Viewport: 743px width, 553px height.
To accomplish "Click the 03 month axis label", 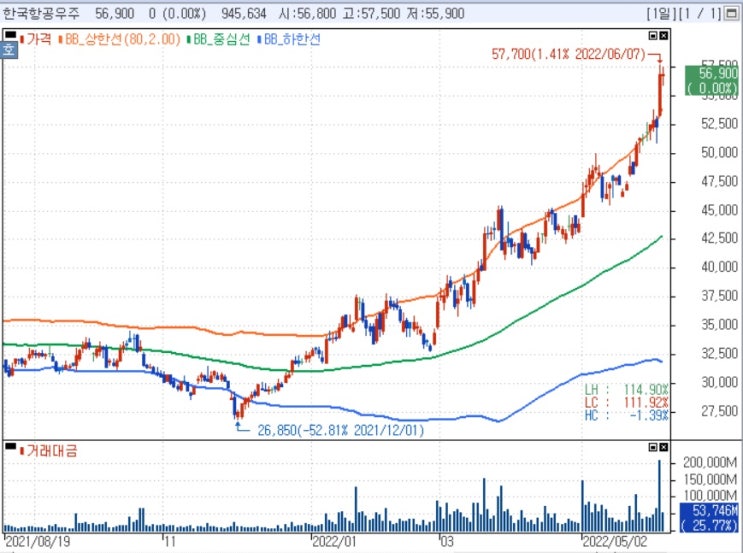I will (x=446, y=541).
